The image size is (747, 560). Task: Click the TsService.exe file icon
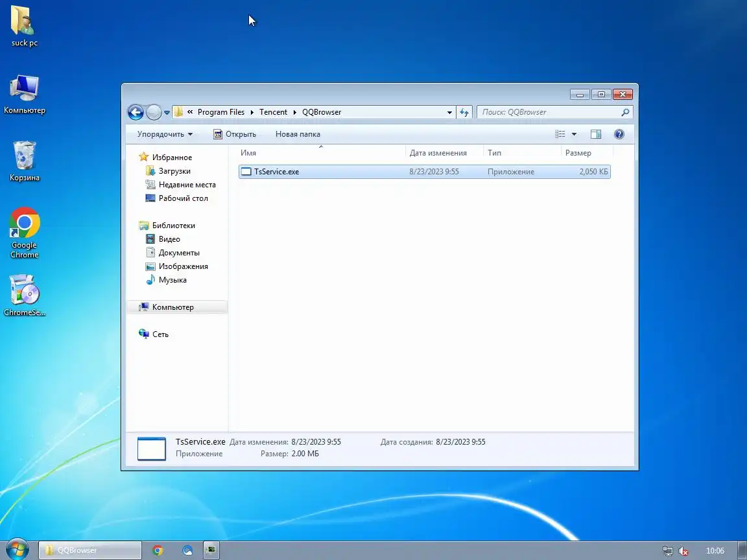[x=246, y=172]
